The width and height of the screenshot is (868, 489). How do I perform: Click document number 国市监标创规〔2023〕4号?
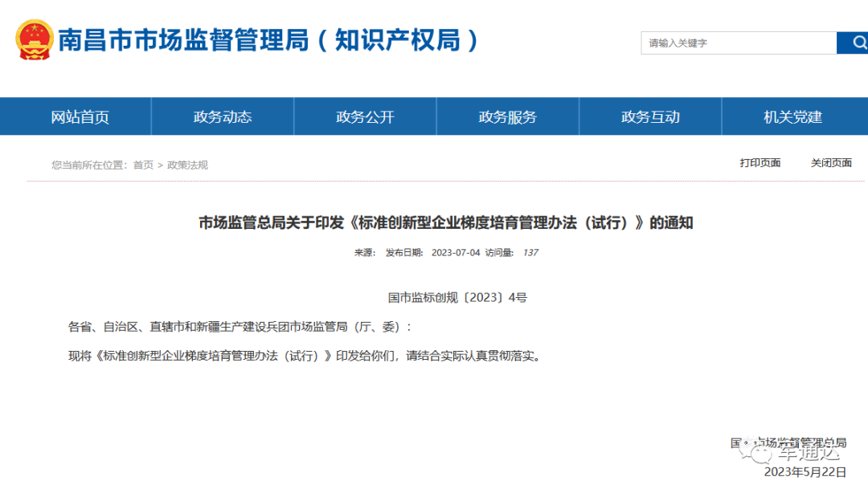(x=457, y=298)
